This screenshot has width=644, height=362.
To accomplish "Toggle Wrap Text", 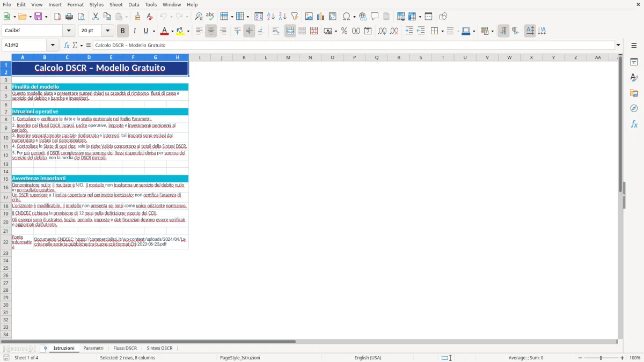I will pos(276,31).
